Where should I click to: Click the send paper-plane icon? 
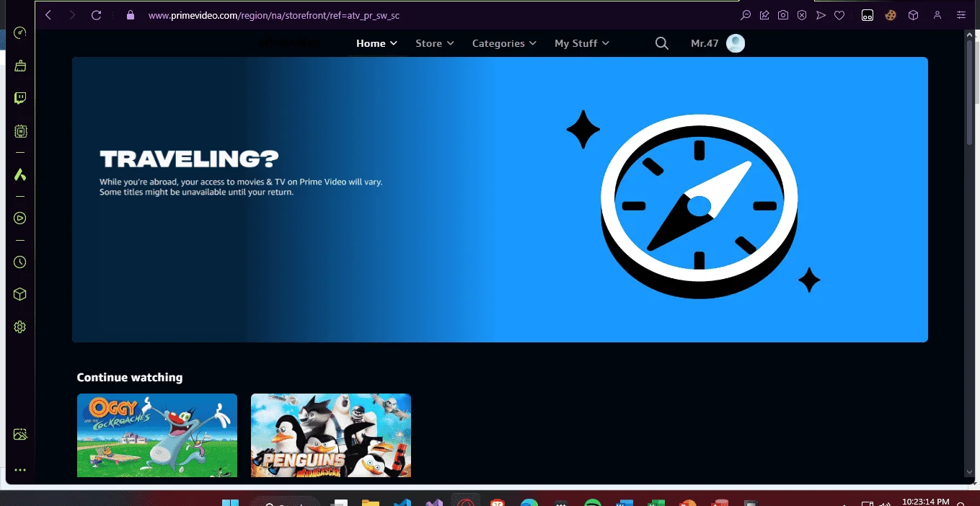click(821, 14)
